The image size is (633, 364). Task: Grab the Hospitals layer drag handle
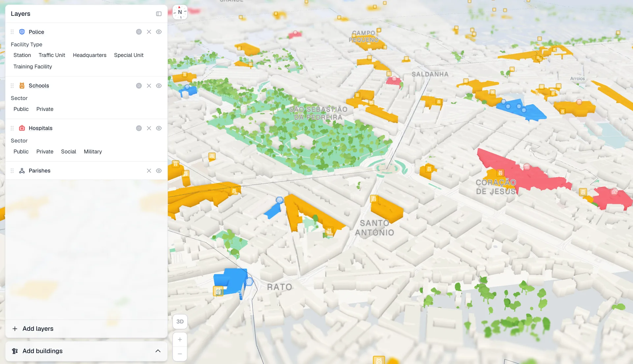[12, 128]
